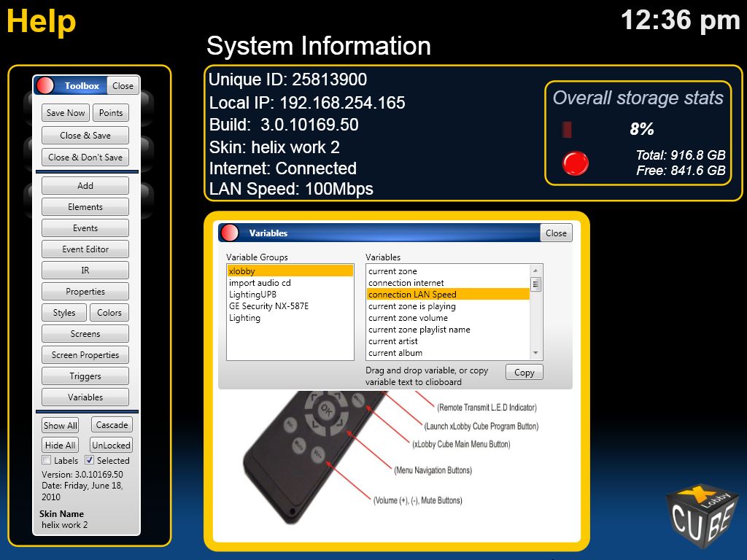Click the Variables list scrollbar thumb
This screenshot has height=560, width=747.
pos(535,285)
